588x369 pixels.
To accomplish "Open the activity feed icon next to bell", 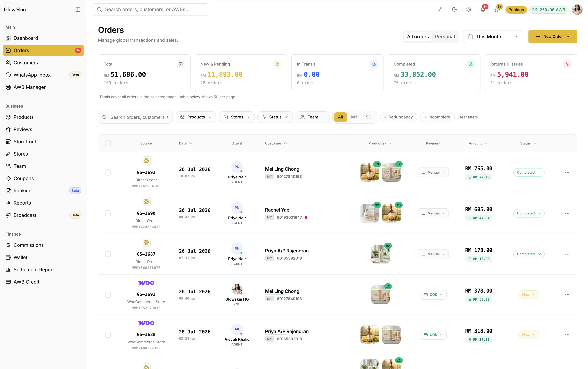I will (x=497, y=10).
